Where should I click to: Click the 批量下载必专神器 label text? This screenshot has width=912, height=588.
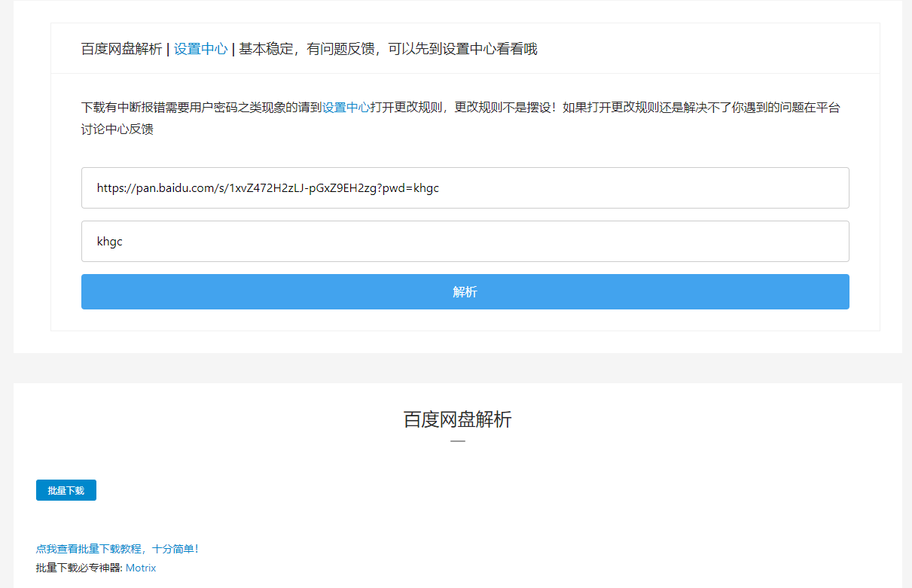[x=79, y=568]
